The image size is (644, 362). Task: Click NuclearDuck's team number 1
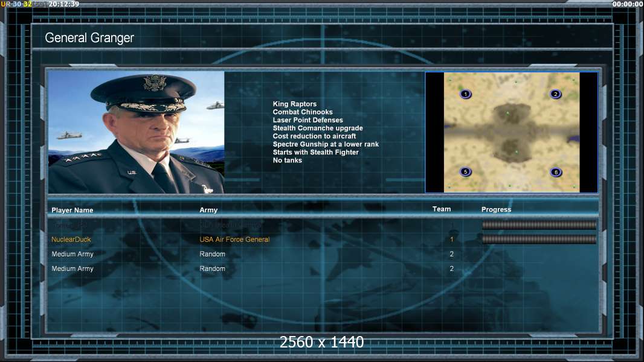tap(451, 240)
